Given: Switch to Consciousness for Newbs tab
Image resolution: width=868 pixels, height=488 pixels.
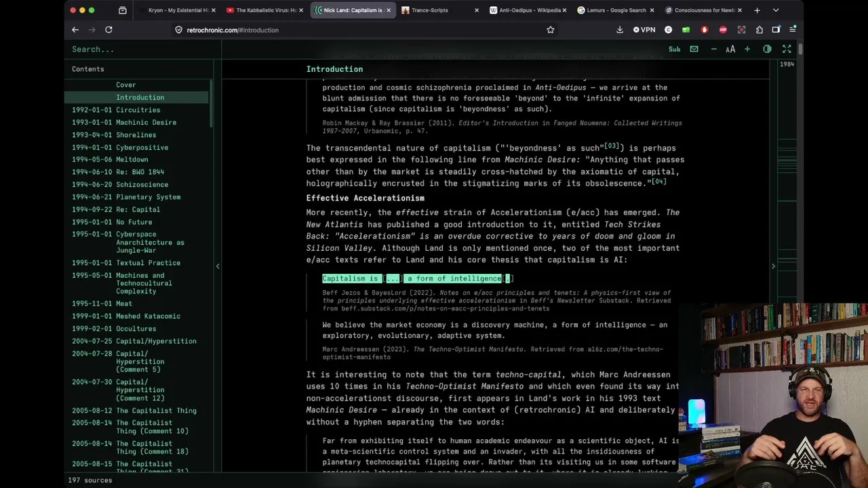Looking at the screenshot, I should click(703, 10).
